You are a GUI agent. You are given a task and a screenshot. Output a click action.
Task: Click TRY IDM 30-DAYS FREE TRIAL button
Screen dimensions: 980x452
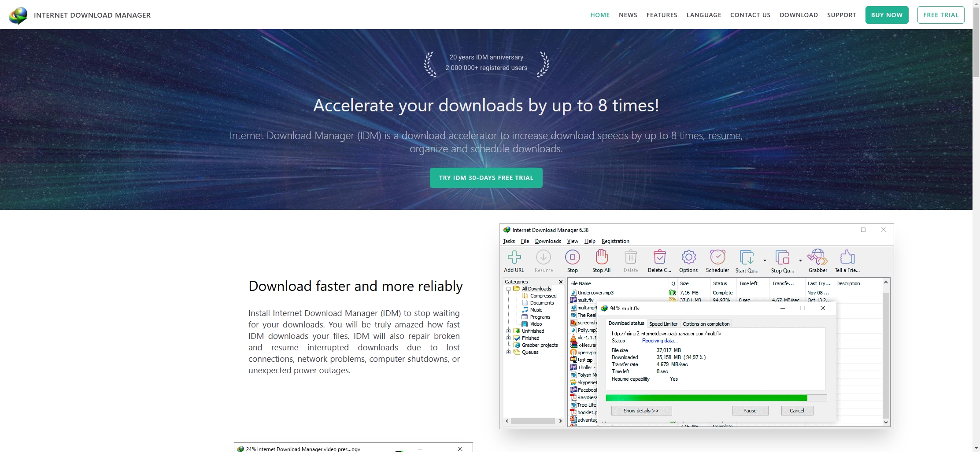[486, 178]
